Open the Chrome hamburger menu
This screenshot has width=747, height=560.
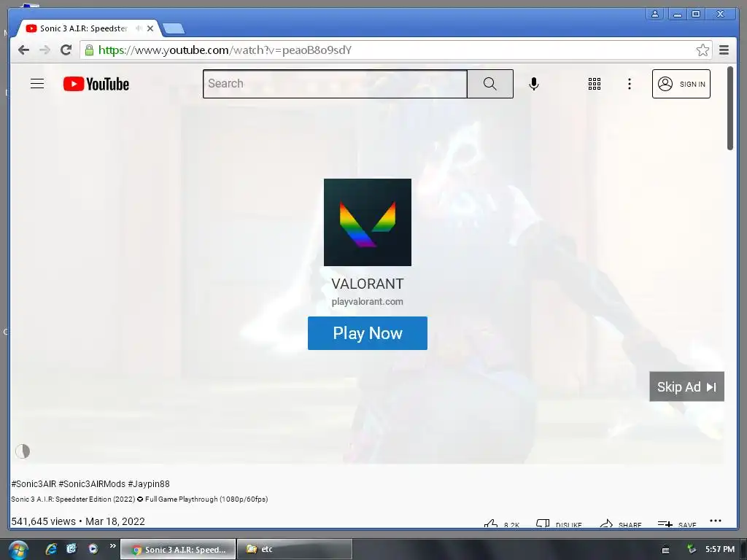(x=724, y=50)
